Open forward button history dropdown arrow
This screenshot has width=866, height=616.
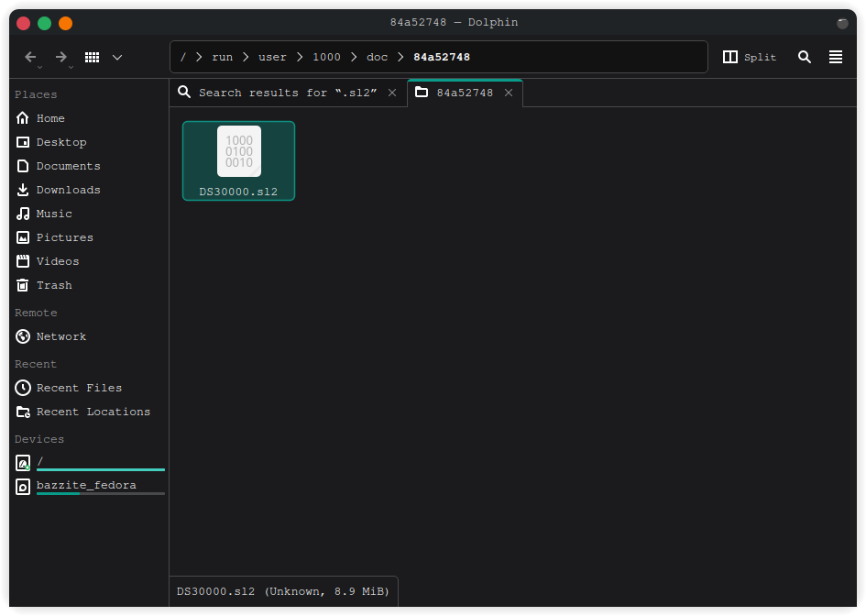pyautogui.click(x=71, y=68)
